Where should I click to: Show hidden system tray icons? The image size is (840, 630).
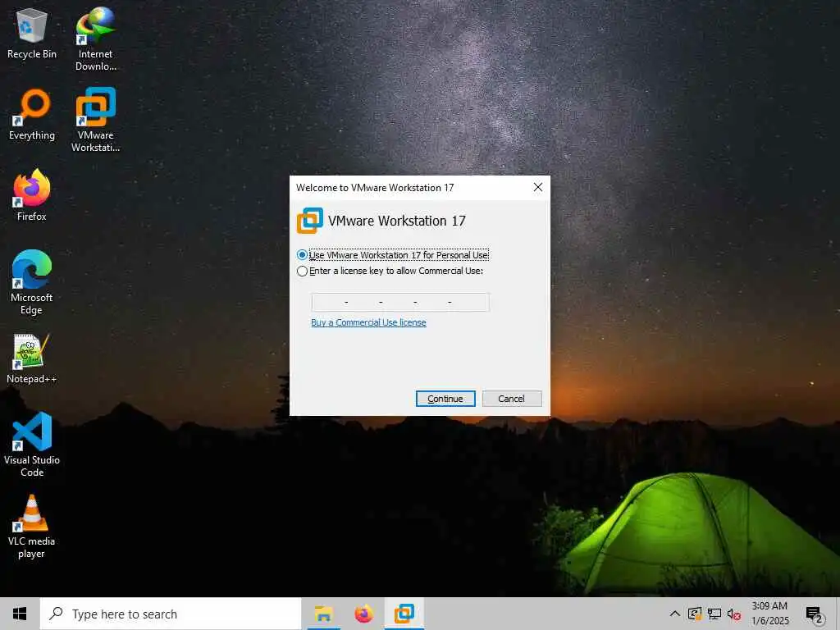click(x=675, y=614)
